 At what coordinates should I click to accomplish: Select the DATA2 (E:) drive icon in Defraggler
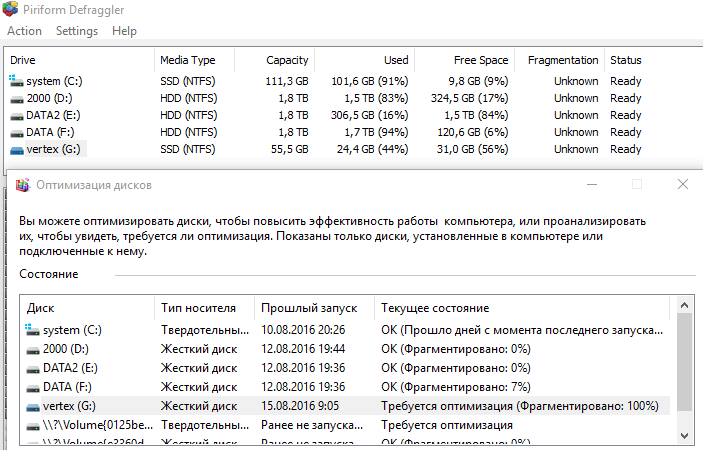tap(17, 115)
